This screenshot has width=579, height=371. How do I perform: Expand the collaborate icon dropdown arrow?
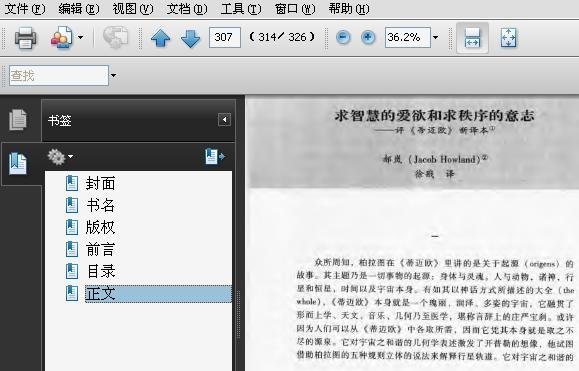[x=80, y=37]
